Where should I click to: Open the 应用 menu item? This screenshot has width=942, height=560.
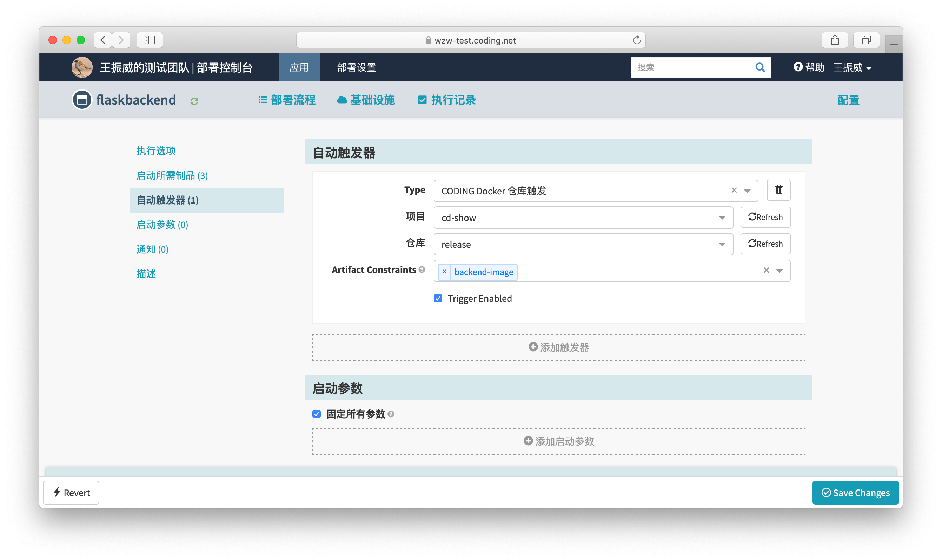point(299,67)
